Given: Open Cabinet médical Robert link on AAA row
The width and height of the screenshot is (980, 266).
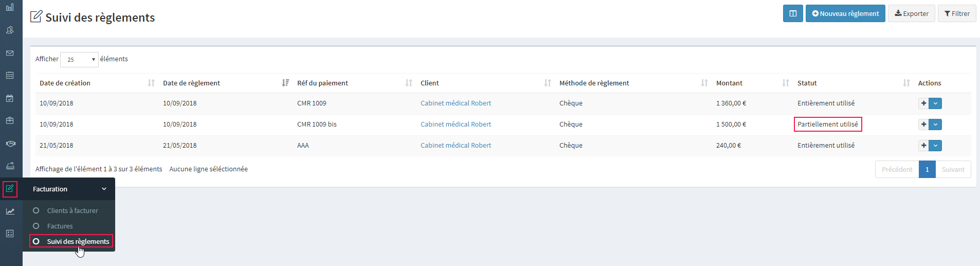Looking at the screenshot, I should (456, 146).
